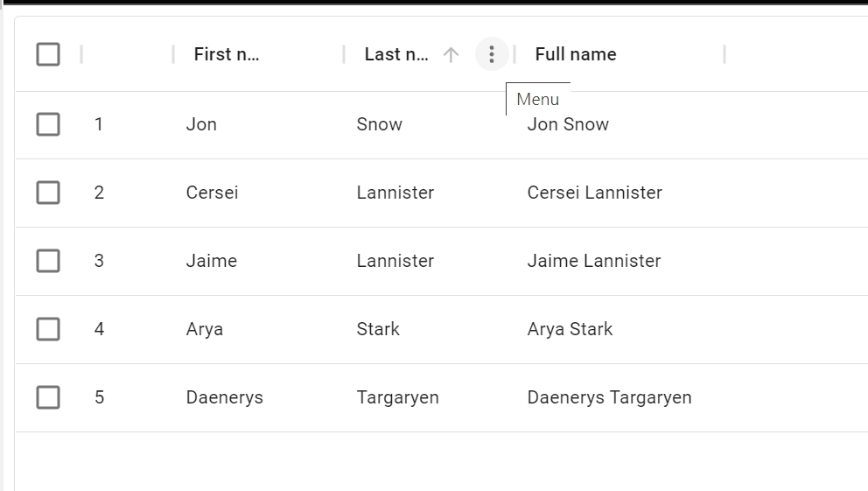Click the Menu tooltip label

tap(537, 99)
